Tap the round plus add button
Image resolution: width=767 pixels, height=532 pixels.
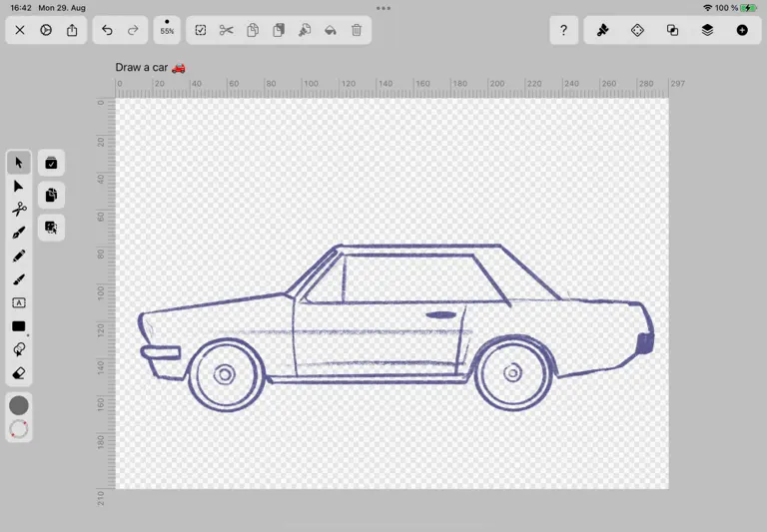tap(742, 30)
